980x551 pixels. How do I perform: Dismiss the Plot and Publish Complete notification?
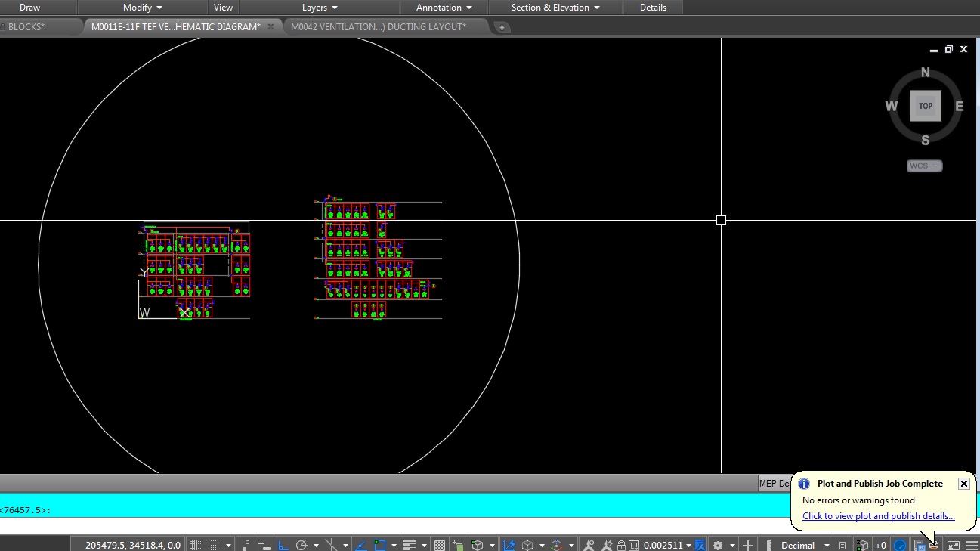click(x=963, y=484)
